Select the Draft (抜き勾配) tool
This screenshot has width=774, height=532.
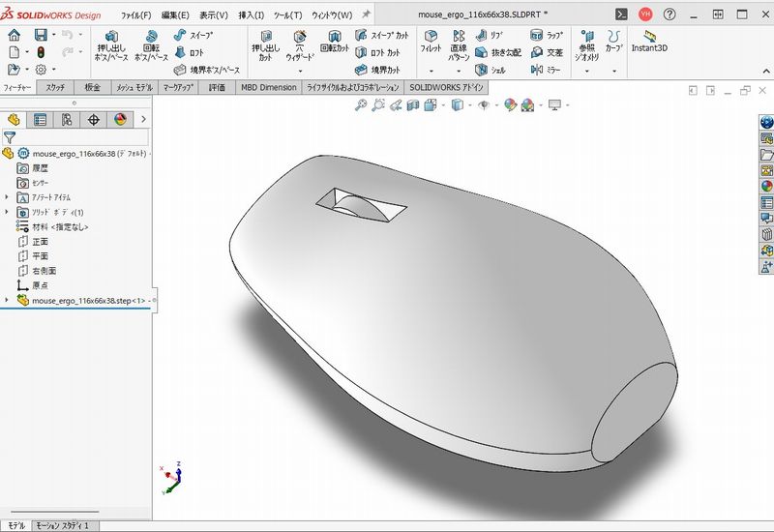click(x=498, y=52)
